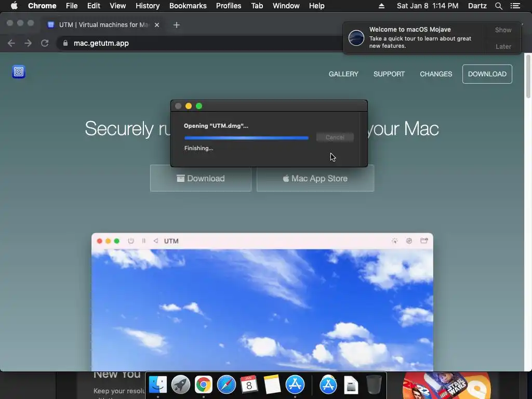532x399 pixels.
Task: Open the Edit menu
Action: [94, 6]
